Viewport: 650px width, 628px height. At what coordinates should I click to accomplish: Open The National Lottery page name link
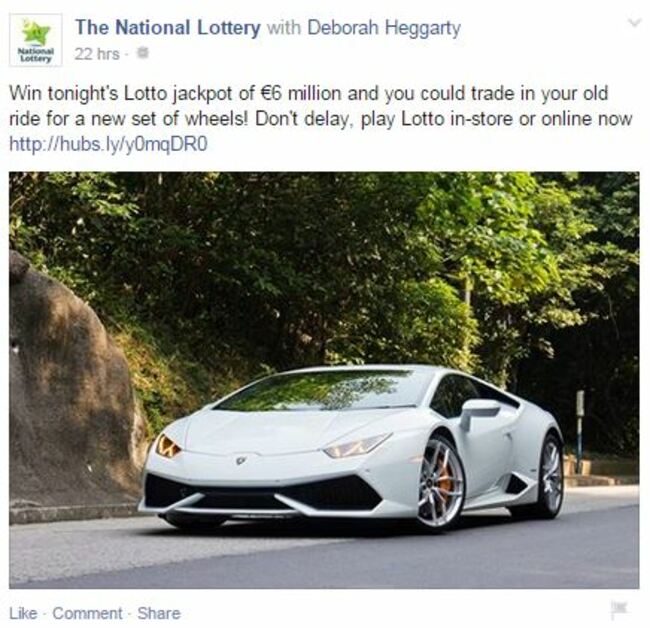click(168, 28)
